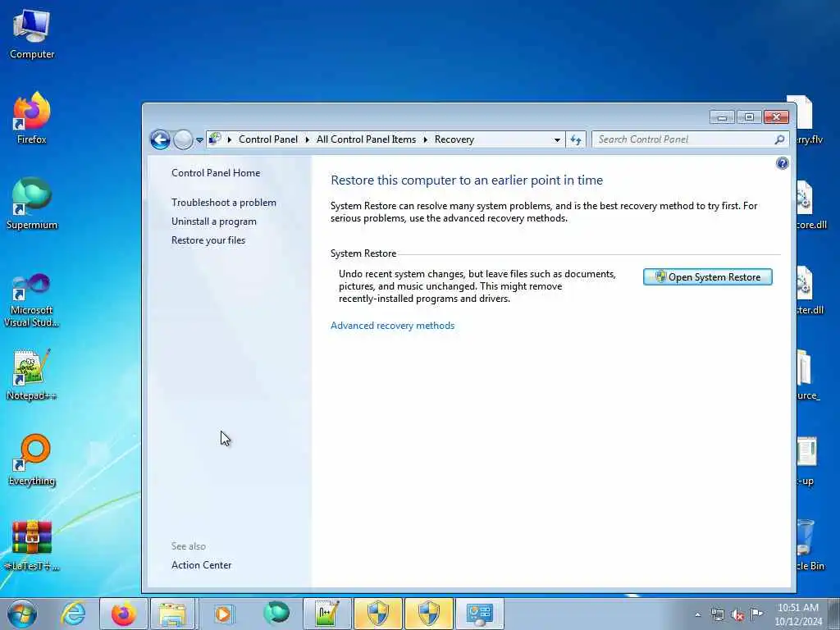This screenshot has height=630, width=840.
Task: Select the Everything desktop shortcut
Action: point(32,459)
